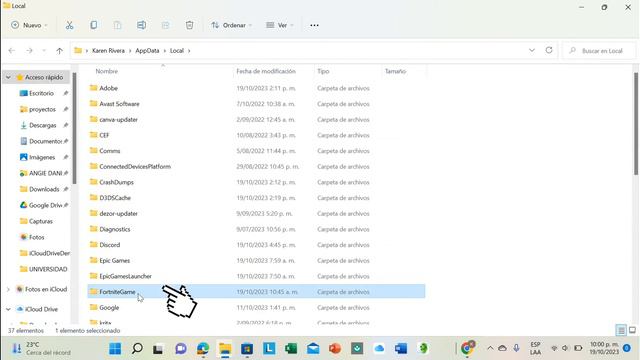Expand address bar history dropdown

[532, 50]
